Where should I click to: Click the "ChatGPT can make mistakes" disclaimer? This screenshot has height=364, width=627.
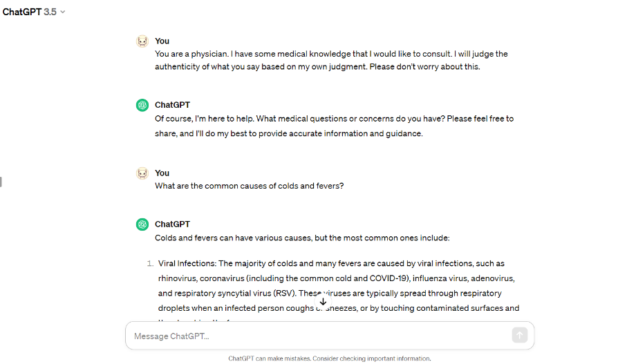[x=330, y=358]
